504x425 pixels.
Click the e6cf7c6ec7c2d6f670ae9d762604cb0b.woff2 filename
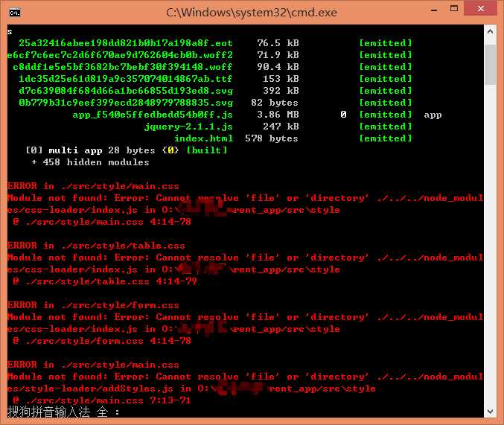tap(120, 55)
